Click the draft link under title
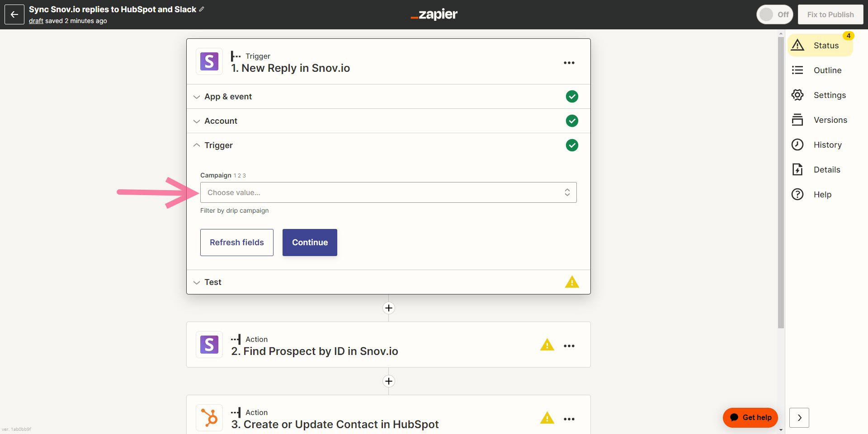This screenshot has height=434, width=868. (36, 21)
